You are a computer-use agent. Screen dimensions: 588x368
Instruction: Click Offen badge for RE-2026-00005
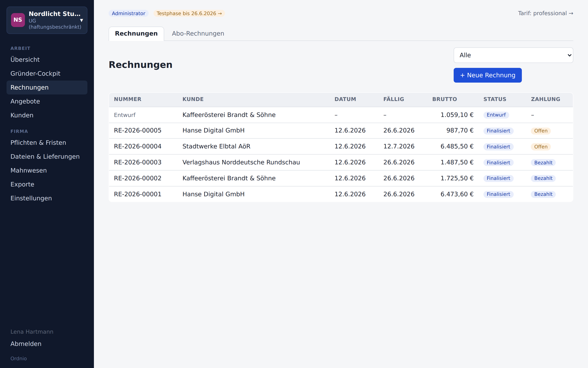[541, 131]
